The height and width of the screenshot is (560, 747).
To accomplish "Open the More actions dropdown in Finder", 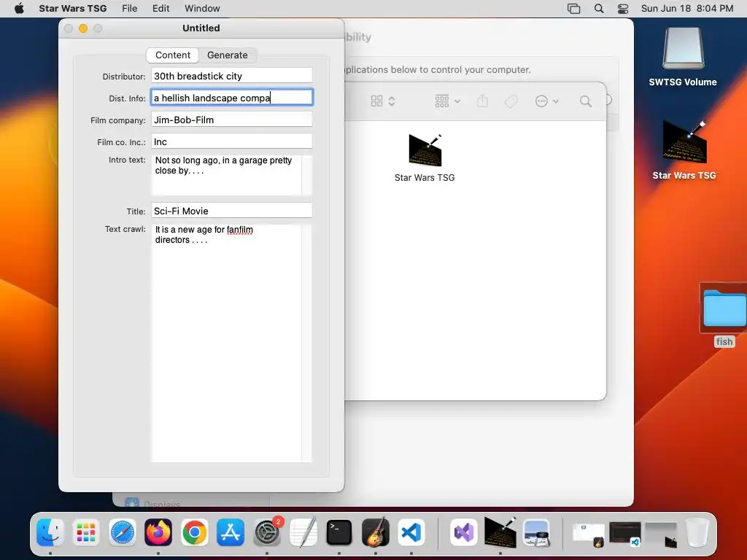I will click(x=546, y=101).
